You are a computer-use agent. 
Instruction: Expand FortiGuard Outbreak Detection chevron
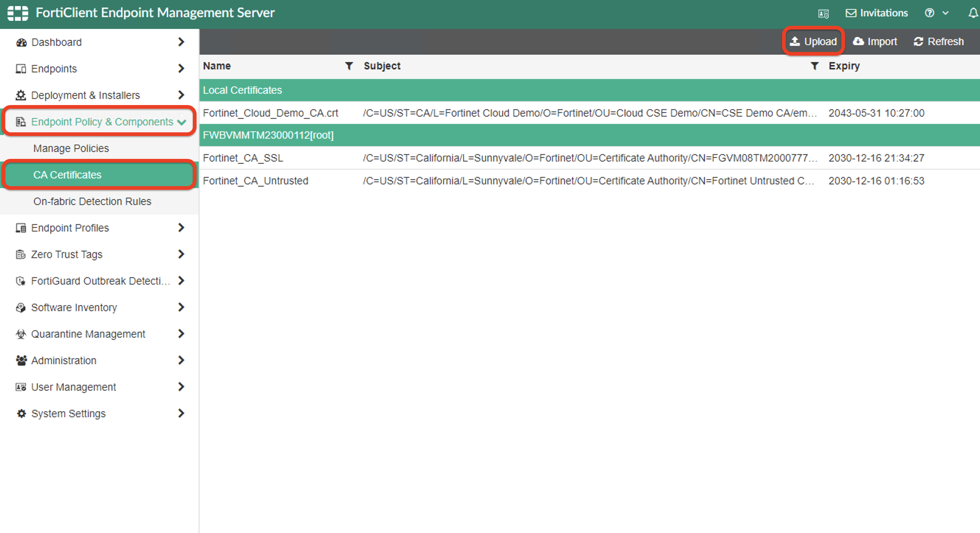(x=181, y=281)
